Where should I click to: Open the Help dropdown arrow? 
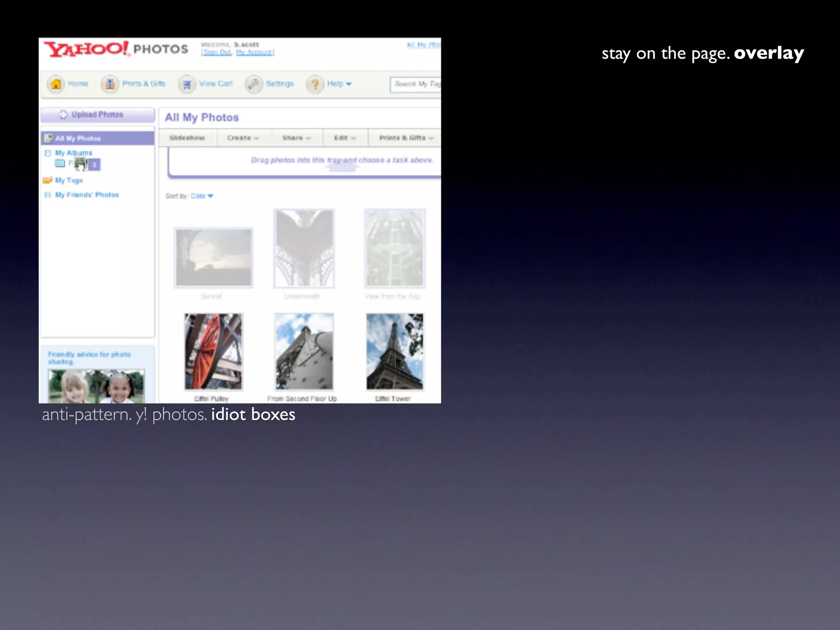pyautogui.click(x=349, y=84)
